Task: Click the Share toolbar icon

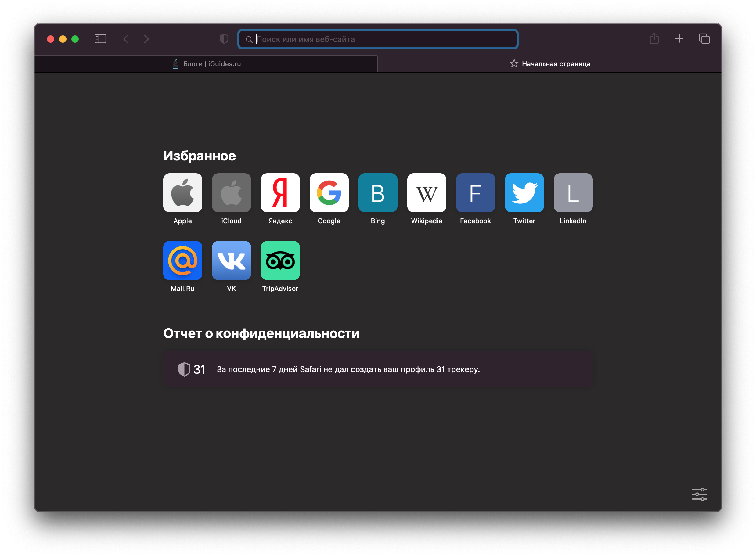Action: 654,39
